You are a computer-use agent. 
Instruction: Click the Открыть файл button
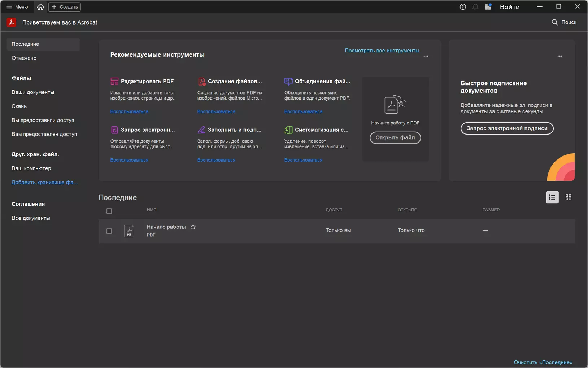tap(395, 138)
